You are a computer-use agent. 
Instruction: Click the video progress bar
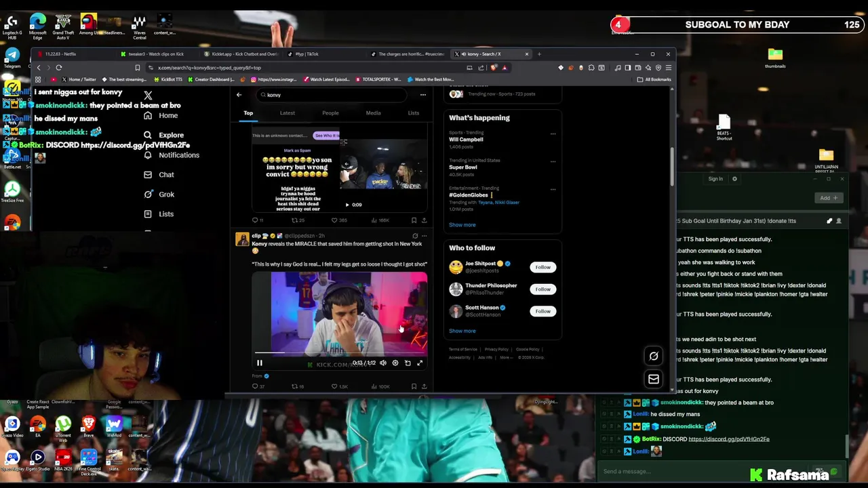[x=339, y=353]
